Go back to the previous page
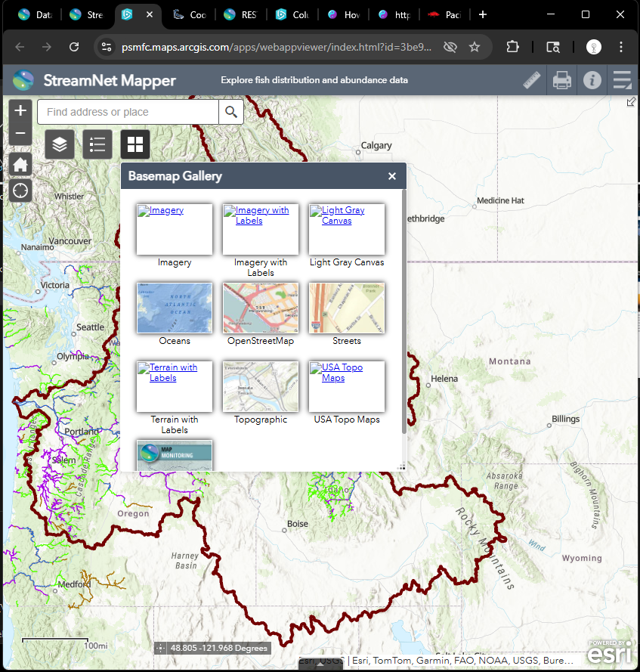The image size is (640, 672). point(20,47)
